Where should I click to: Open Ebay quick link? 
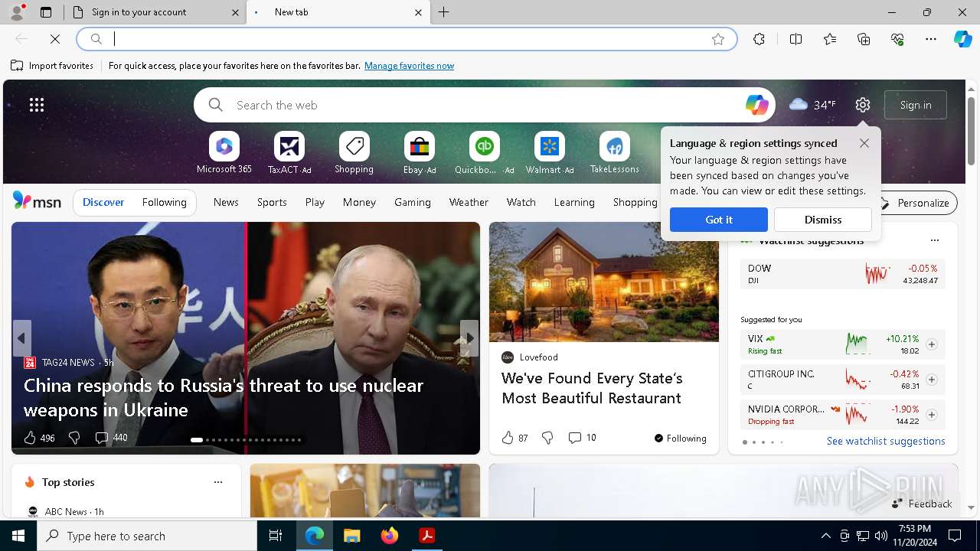click(420, 153)
